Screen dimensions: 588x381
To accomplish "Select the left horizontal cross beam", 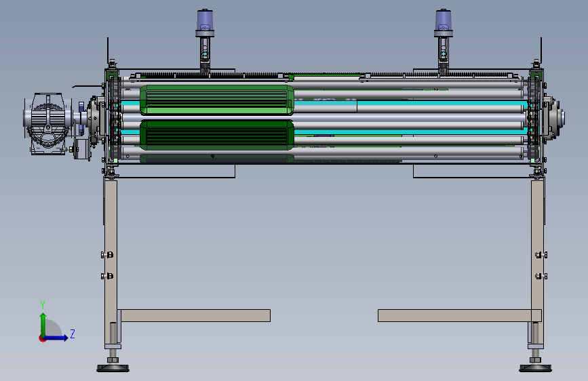I will [195, 315].
